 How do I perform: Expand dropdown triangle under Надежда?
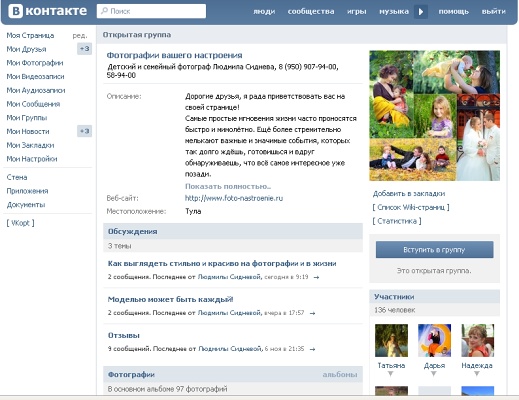point(477,374)
